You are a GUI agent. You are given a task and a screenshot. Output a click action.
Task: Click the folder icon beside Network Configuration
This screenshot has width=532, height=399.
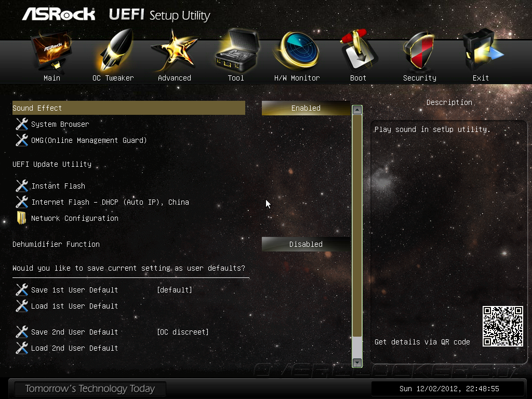click(21, 218)
